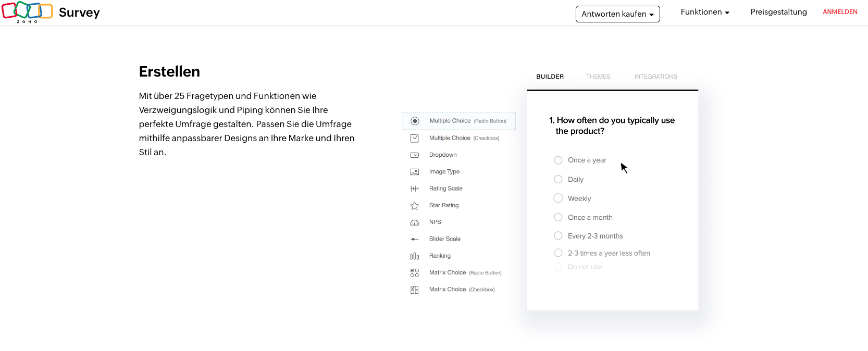Select the Ranking bars icon
868x351 pixels.
pyautogui.click(x=415, y=256)
